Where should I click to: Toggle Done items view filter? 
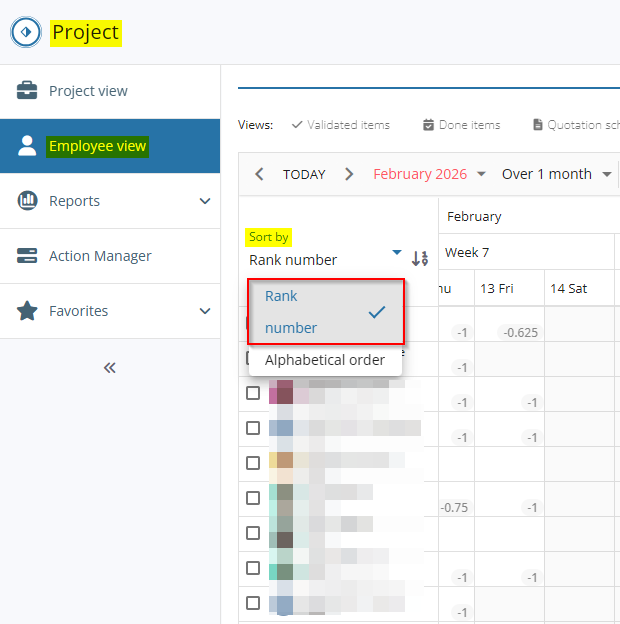pyautogui.click(x=461, y=125)
